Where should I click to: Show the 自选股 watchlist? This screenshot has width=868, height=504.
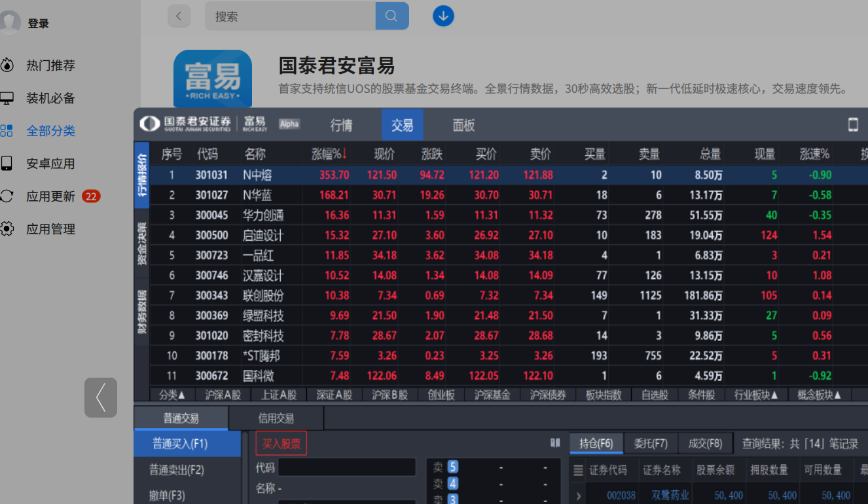(x=655, y=395)
